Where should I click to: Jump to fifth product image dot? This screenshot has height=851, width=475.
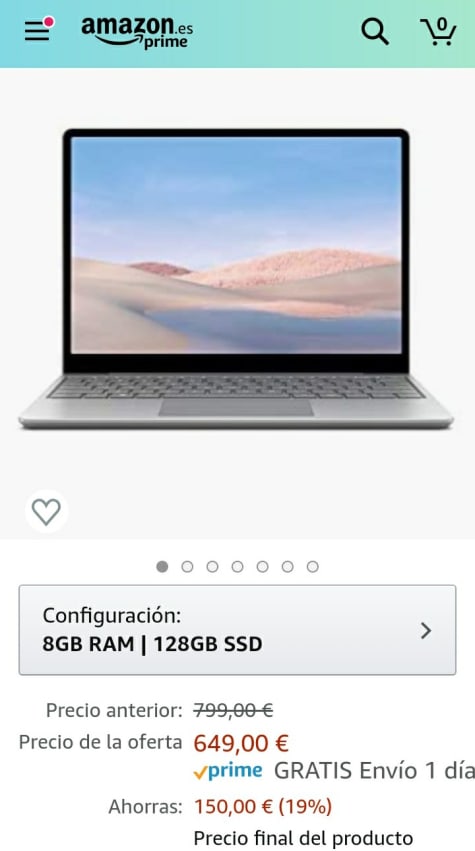click(262, 567)
